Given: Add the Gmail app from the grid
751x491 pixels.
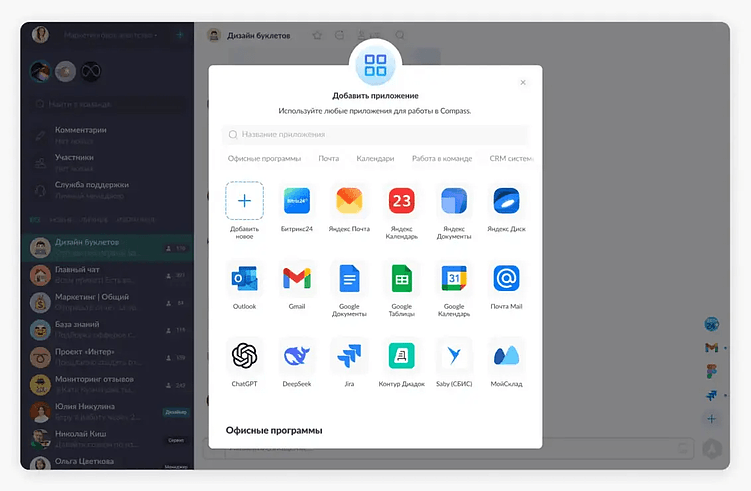Looking at the screenshot, I should tap(297, 278).
